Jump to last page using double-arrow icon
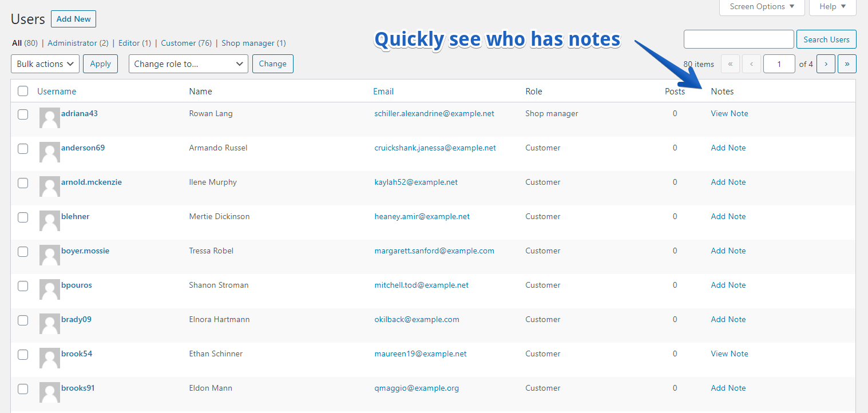This screenshot has width=868, height=413. (x=847, y=63)
